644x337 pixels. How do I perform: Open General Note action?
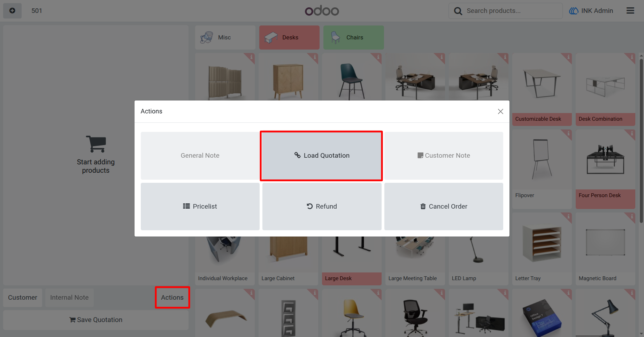pos(200,156)
